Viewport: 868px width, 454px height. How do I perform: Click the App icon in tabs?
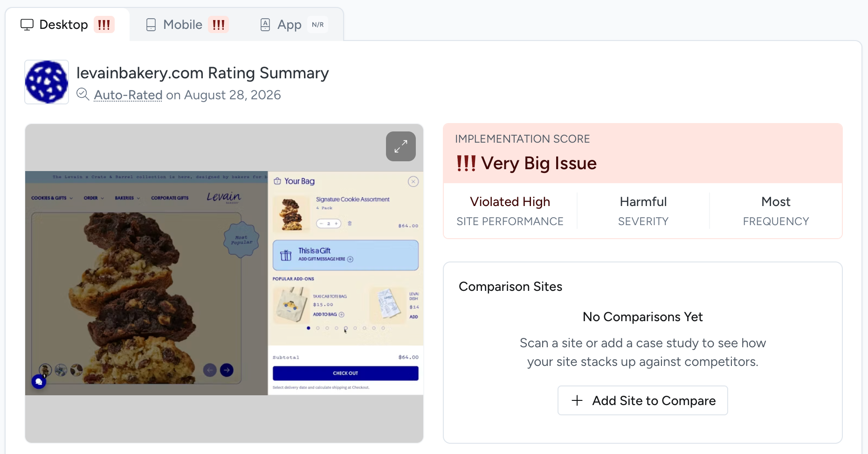265,25
